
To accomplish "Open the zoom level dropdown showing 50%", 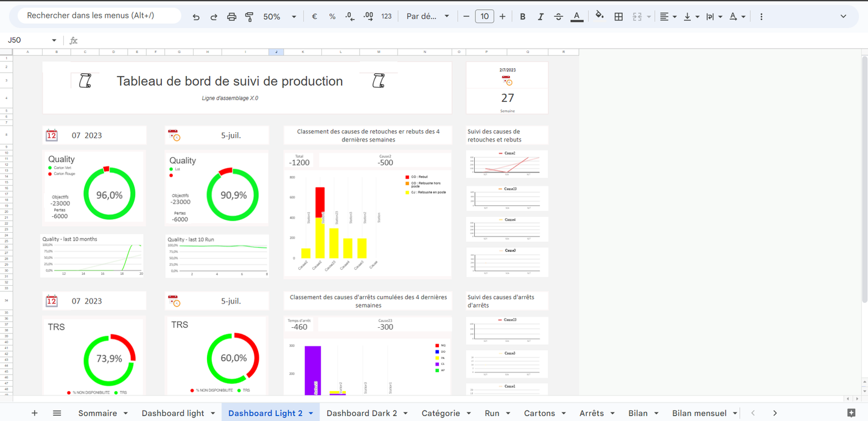I will [x=279, y=16].
